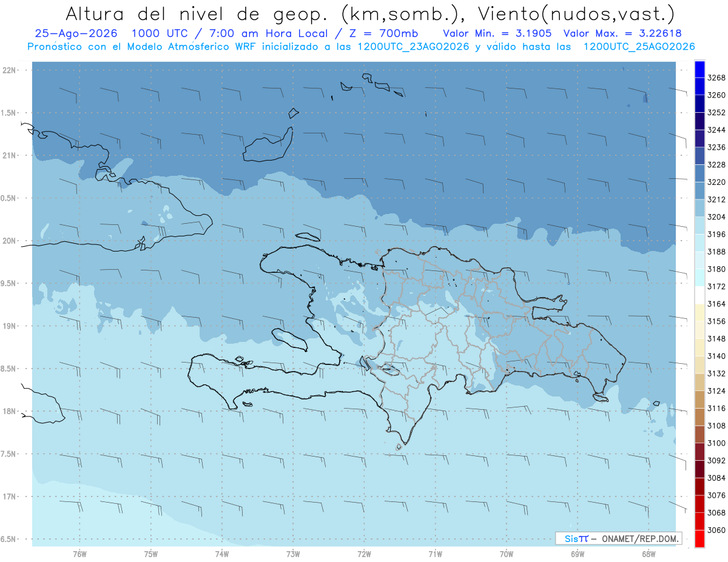Click the colorbar value 3244

pos(716,130)
